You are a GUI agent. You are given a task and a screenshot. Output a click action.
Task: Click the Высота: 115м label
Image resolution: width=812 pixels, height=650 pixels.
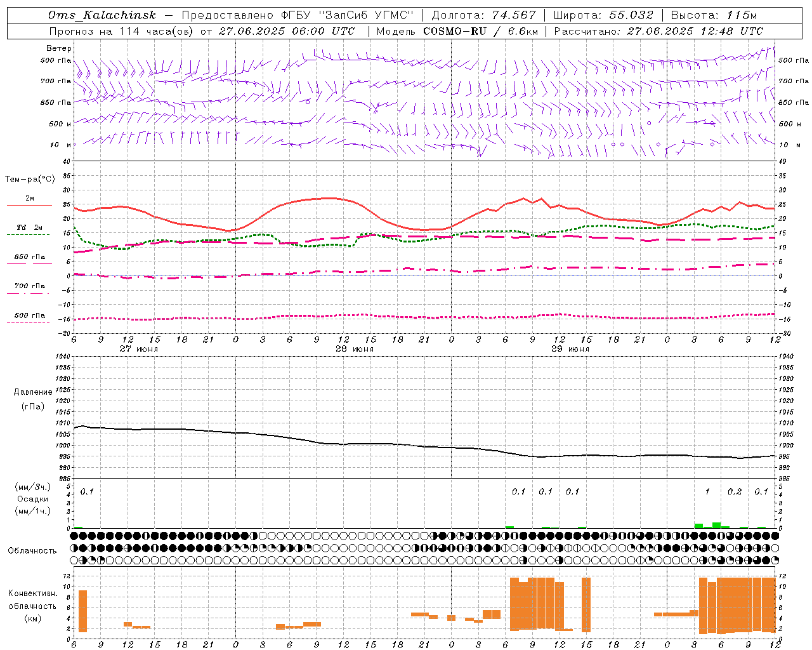(x=714, y=15)
